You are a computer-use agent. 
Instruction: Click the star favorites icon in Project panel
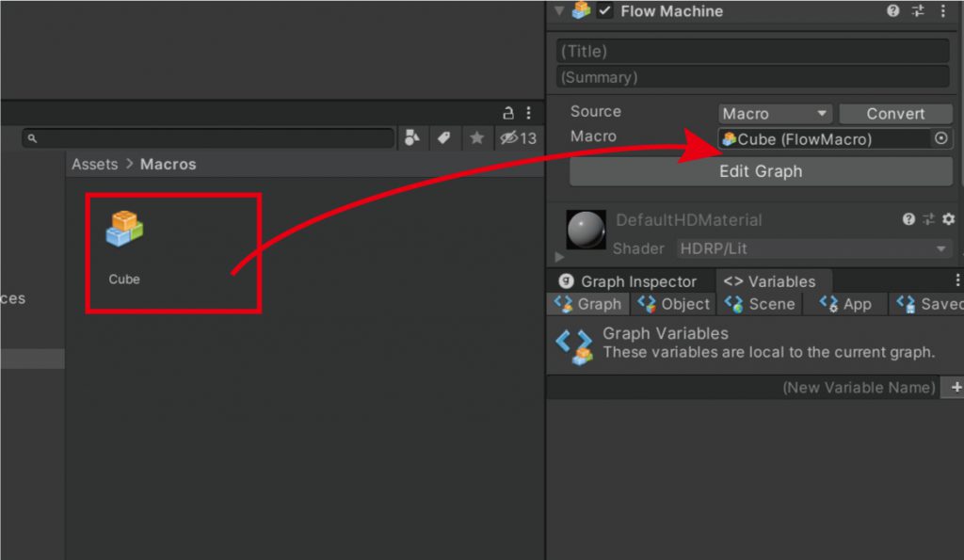pos(477,138)
